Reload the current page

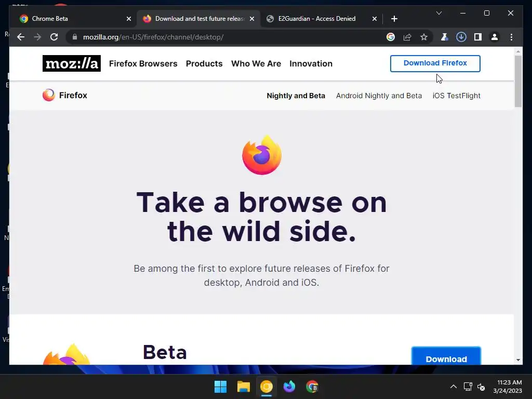(x=54, y=37)
